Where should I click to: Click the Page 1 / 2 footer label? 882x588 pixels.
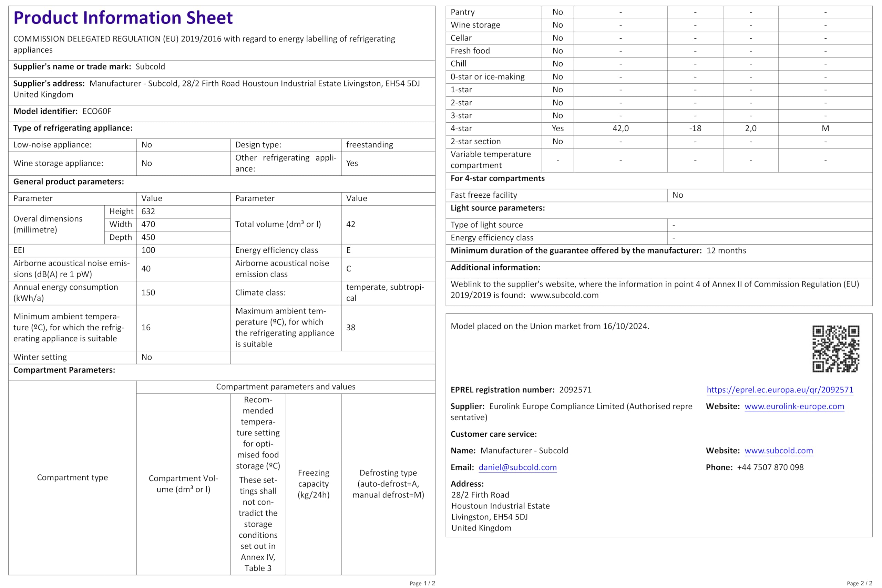(422, 583)
